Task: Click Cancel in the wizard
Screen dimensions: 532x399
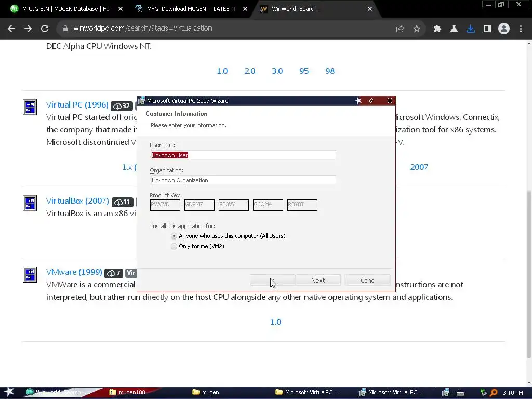Action: pos(367,280)
